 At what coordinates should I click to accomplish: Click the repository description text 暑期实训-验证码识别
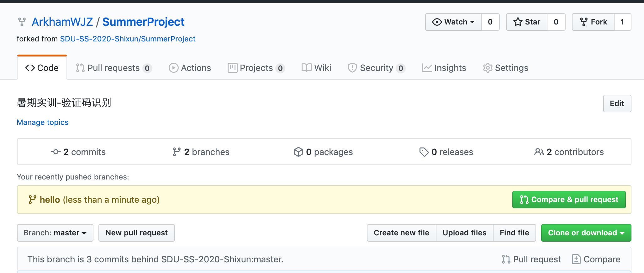(64, 103)
